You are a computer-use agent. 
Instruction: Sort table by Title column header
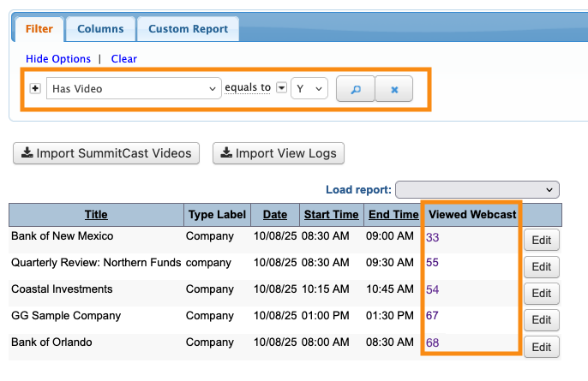[x=96, y=214]
